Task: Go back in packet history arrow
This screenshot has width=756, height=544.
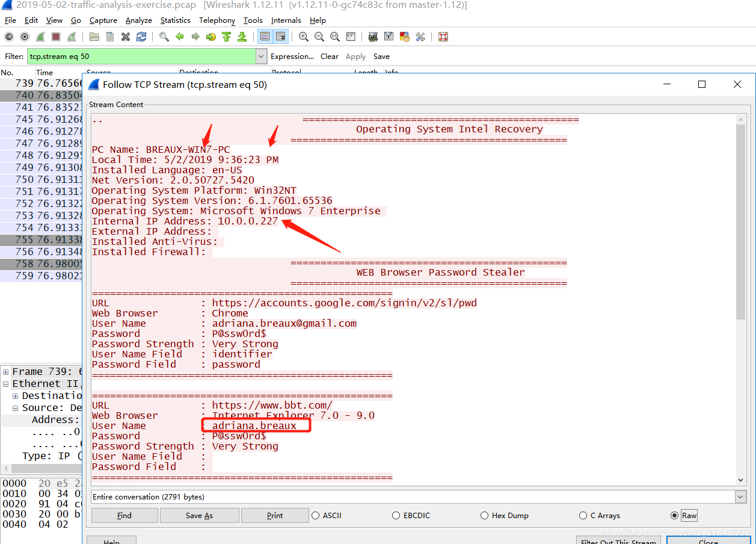Action: (x=180, y=37)
